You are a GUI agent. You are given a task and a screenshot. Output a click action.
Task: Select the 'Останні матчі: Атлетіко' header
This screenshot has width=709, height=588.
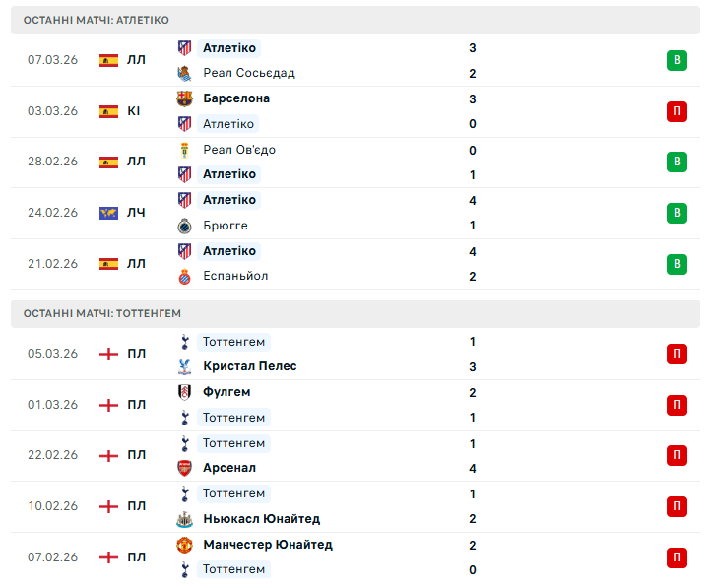point(97,20)
